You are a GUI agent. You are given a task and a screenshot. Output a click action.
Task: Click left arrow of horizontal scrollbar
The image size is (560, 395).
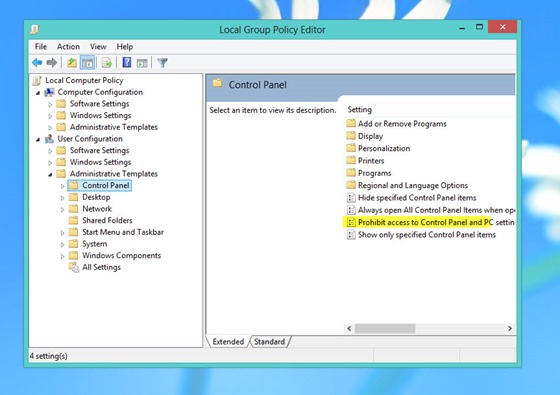coord(349,328)
